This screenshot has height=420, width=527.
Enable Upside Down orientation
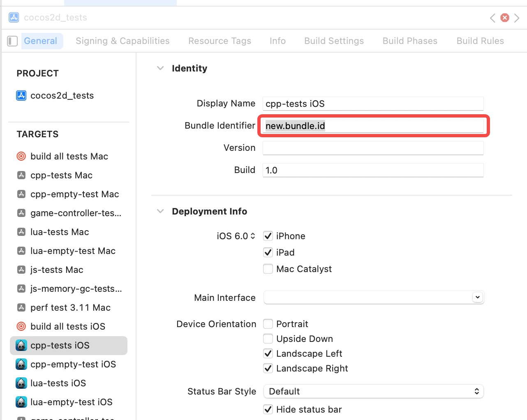click(268, 339)
